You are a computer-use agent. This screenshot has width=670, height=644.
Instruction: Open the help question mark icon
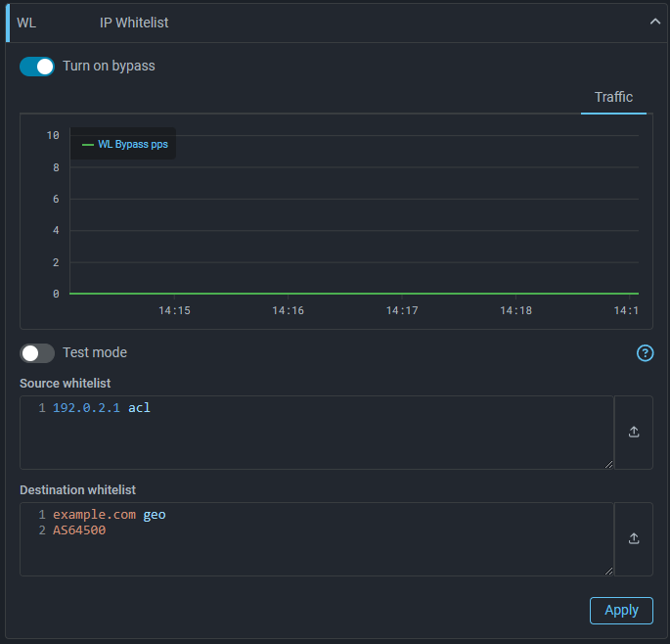tap(645, 353)
